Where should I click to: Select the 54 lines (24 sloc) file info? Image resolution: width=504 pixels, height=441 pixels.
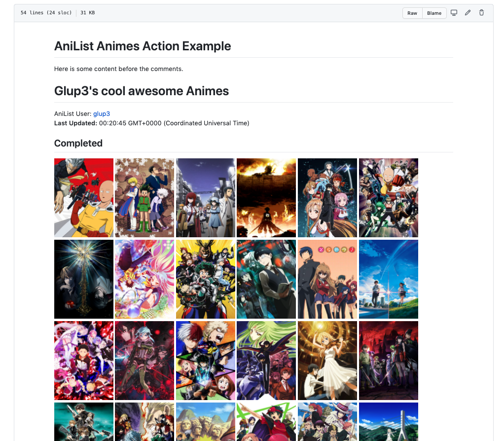point(46,13)
